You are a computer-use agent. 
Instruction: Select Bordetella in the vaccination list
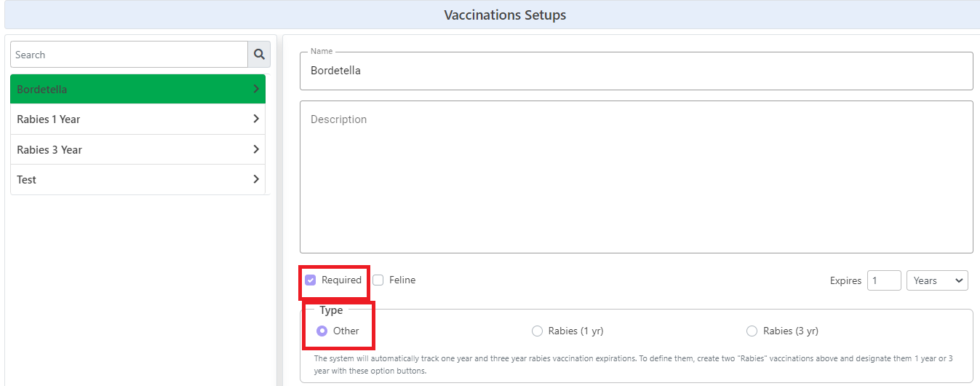(x=138, y=89)
